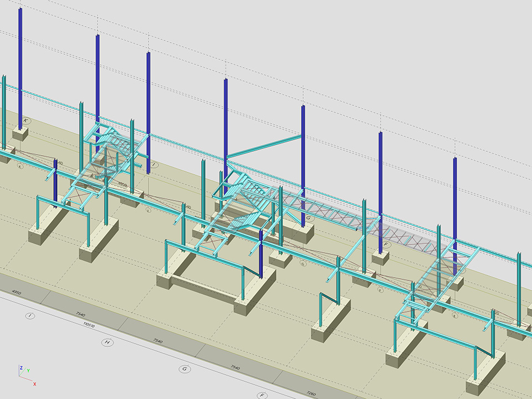Click grid bubble F beside the blue column

point(386,244)
